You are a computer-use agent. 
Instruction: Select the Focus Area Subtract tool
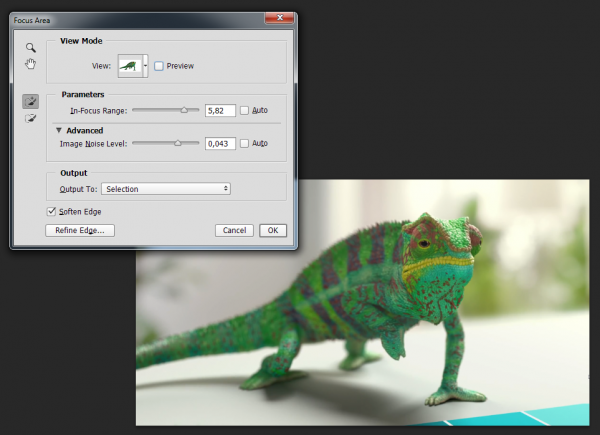click(x=31, y=119)
